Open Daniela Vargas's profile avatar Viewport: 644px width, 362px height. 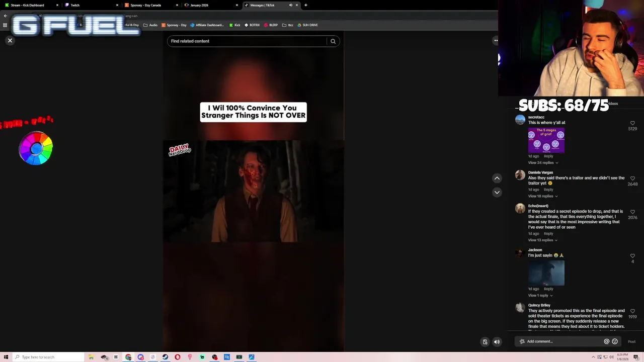pos(520,175)
